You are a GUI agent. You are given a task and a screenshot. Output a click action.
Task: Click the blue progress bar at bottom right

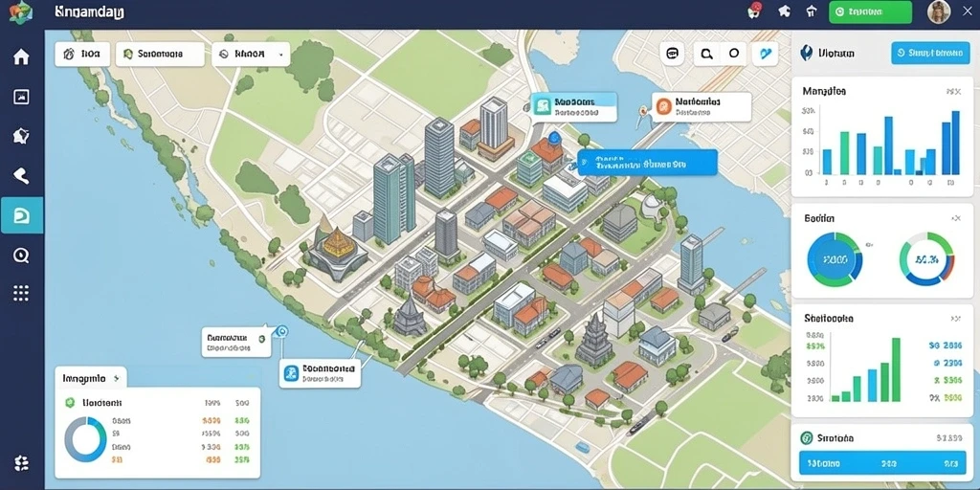pos(882,464)
